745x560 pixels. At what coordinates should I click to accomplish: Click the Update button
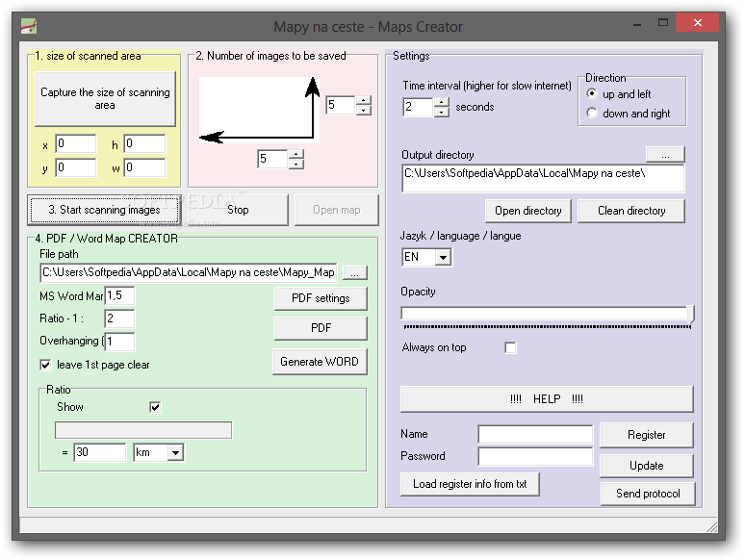coord(646,466)
